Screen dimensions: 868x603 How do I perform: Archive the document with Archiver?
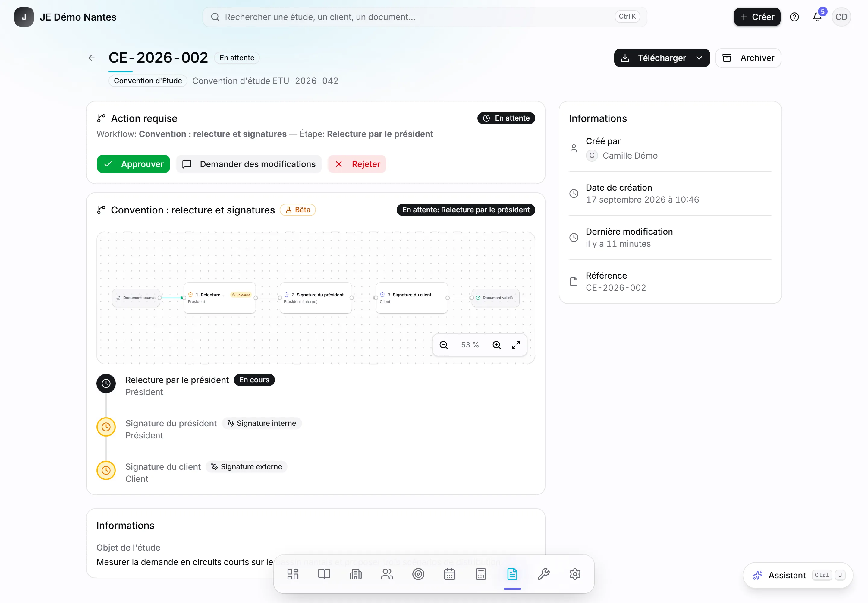[x=748, y=58]
